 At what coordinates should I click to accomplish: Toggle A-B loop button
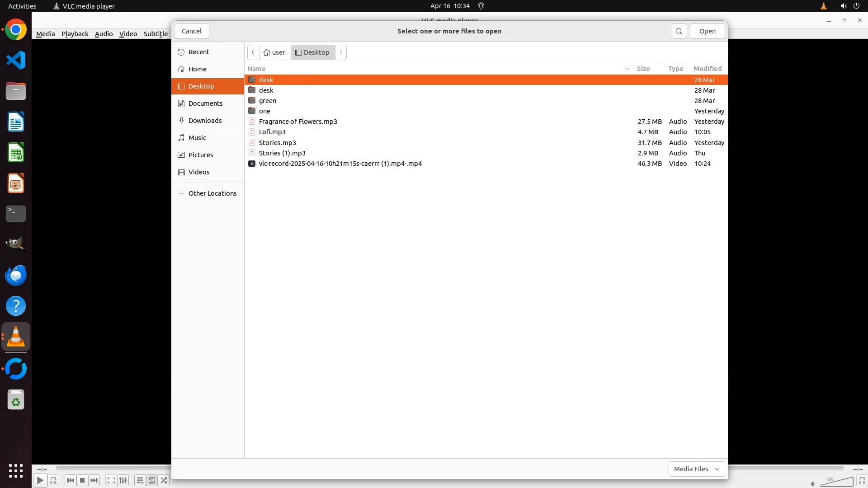point(53,480)
